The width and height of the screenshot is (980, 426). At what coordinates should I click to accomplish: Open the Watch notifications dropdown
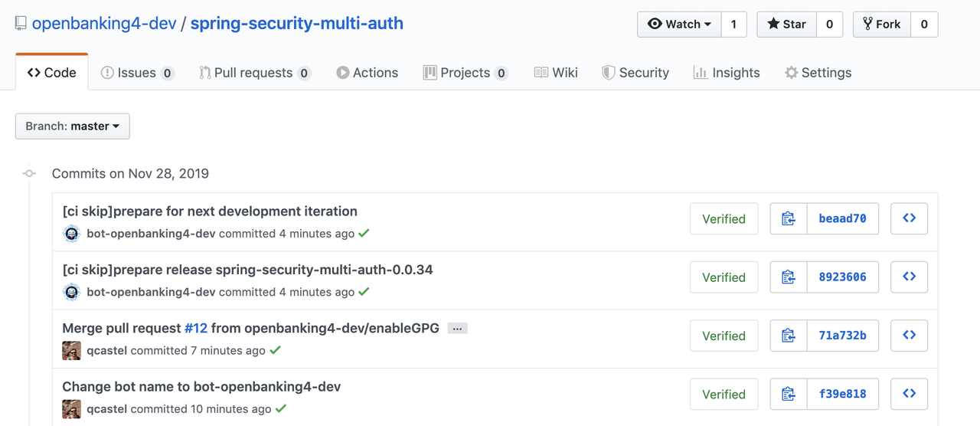[x=679, y=25]
